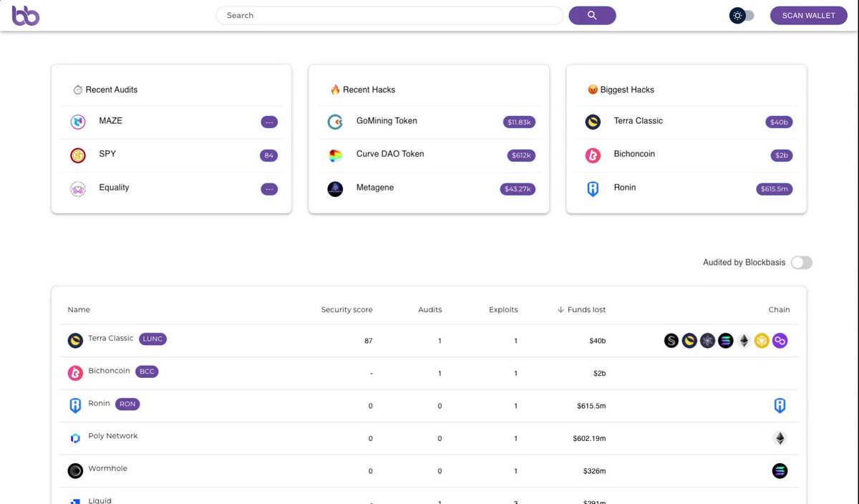Click the Solana chain icon for Wormhole
859x504 pixels.
(x=780, y=471)
